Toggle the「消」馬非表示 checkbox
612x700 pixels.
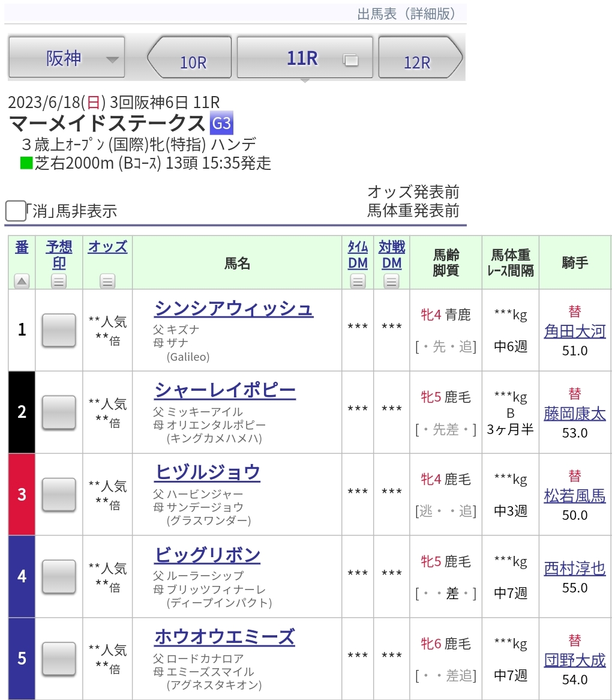[15, 211]
